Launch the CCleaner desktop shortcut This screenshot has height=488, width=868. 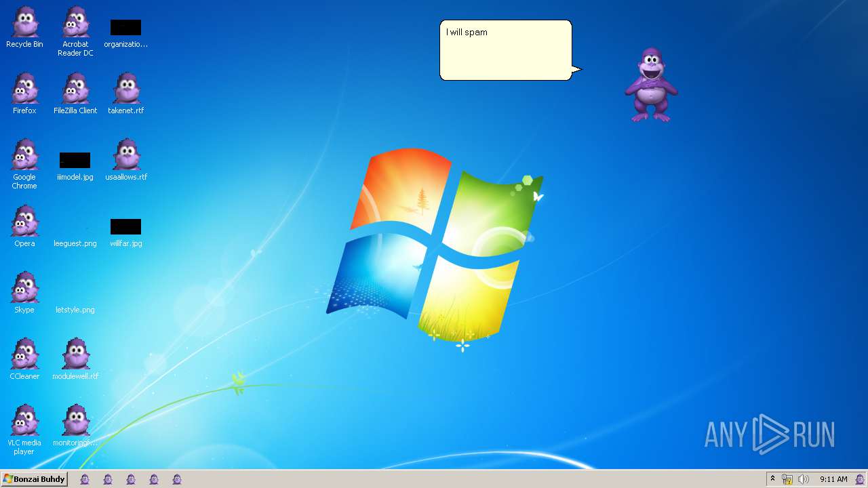(24, 360)
